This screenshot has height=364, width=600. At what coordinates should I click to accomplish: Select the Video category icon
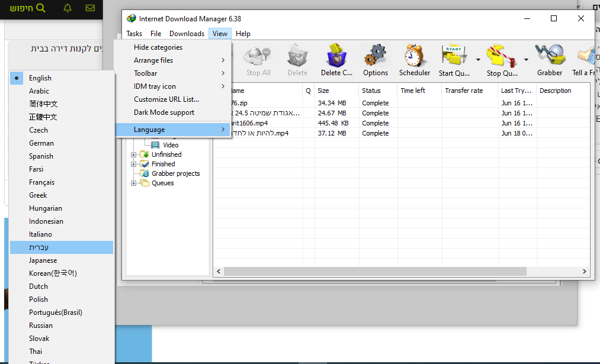pyautogui.click(x=155, y=145)
